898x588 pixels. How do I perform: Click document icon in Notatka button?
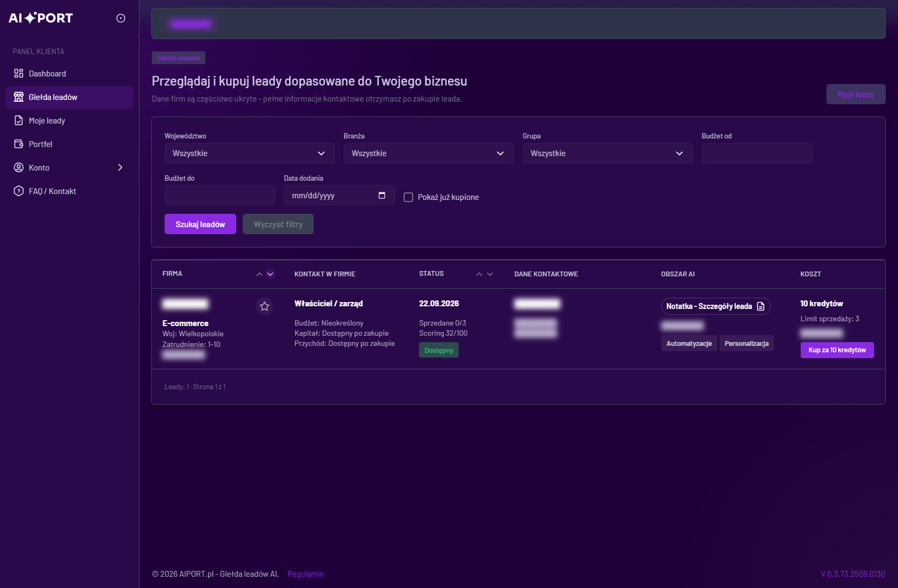tap(761, 306)
